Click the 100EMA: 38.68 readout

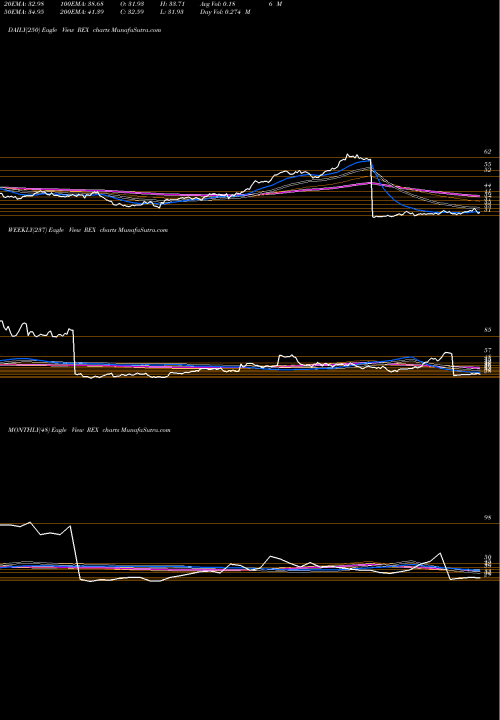(83, 4)
